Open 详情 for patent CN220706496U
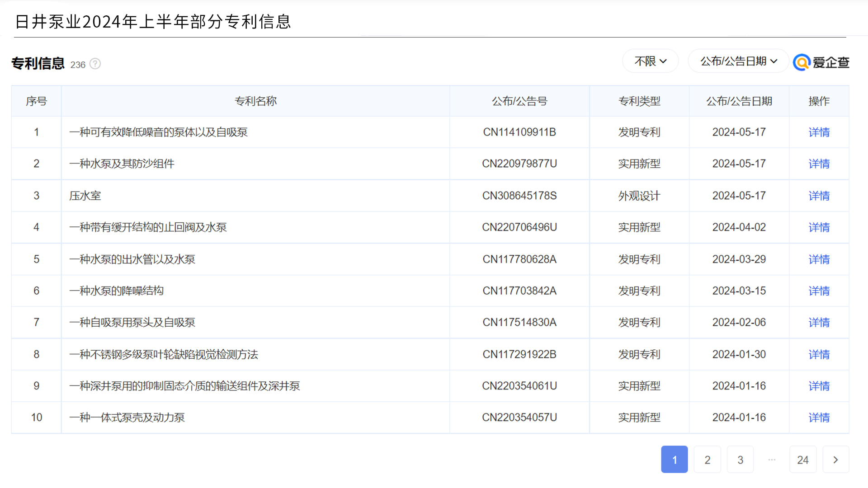The height and width of the screenshot is (488, 868). pos(819,227)
